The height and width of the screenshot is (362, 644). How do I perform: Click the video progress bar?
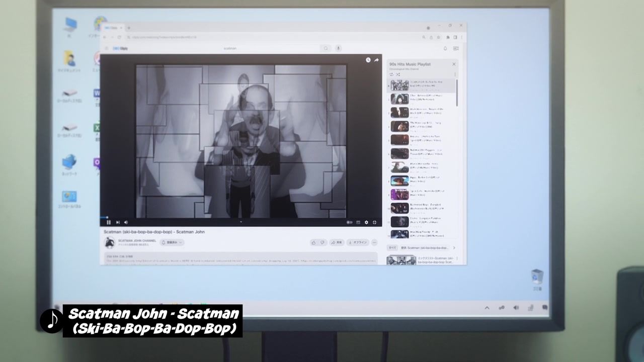pos(240,217)
